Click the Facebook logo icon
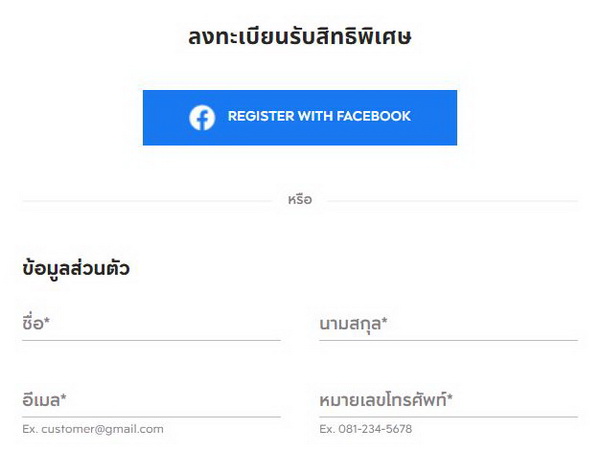This screenshot has width=600, height=474. point(202,117)
